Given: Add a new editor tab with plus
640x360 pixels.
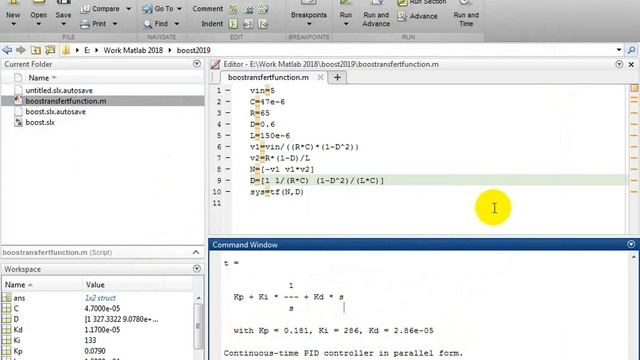Looking at the screenshot, I should (337, 77).
